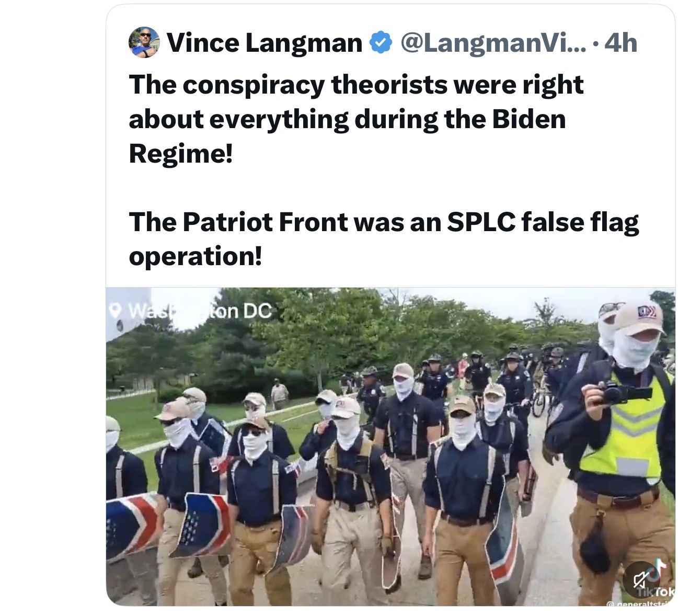Click "The conspiracy theorists were right" text line

point(356,85)
